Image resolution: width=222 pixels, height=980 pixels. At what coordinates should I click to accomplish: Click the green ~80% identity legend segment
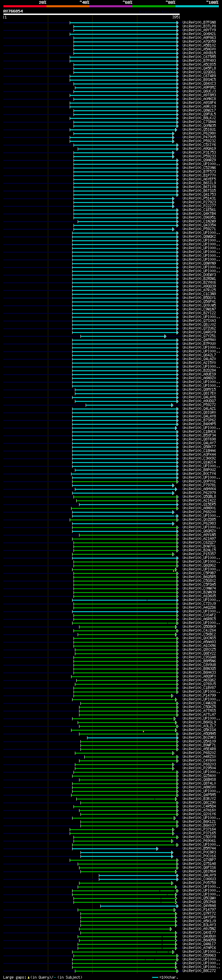point(154,6)
